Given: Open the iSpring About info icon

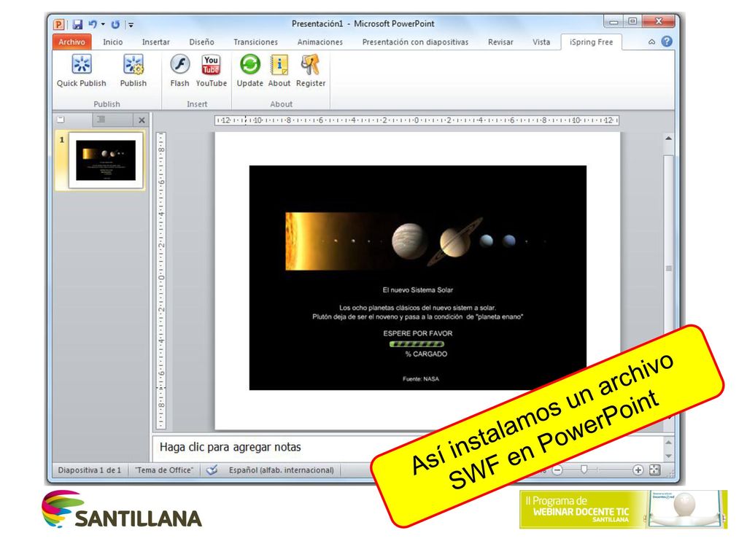Looking at the screenshot, I should 279,64.
